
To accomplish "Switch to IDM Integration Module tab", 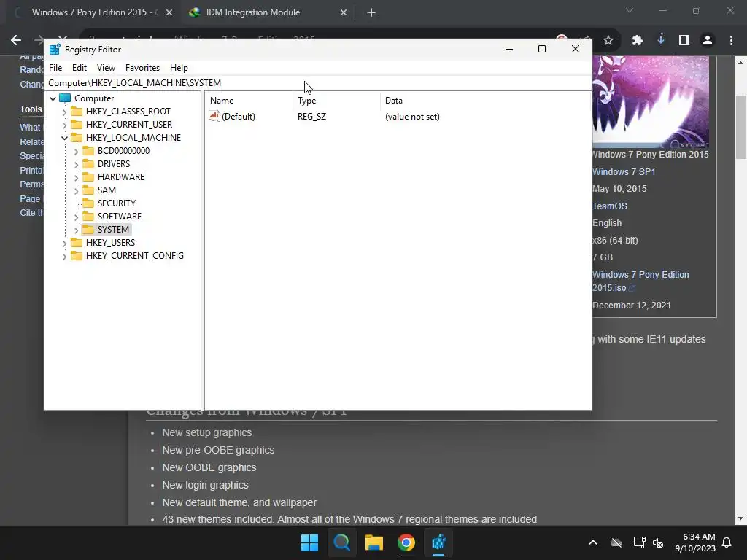I will (267, 12).
